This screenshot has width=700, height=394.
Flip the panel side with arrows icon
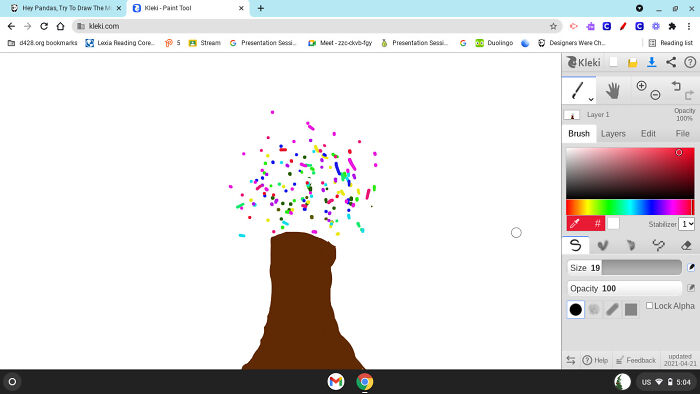(x=571, y=360)
